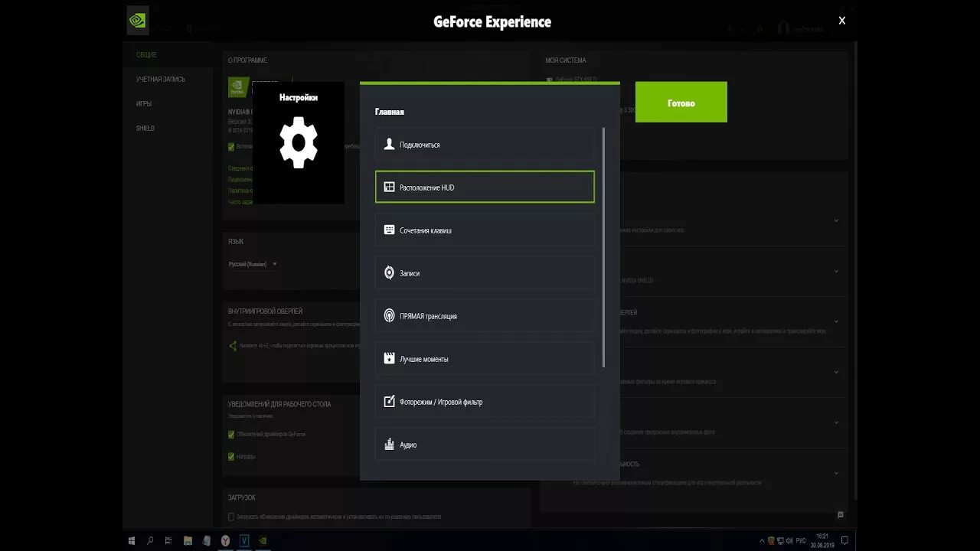
Task: Expand the in-game overlay feature chevron
Action: coord(836,321)
